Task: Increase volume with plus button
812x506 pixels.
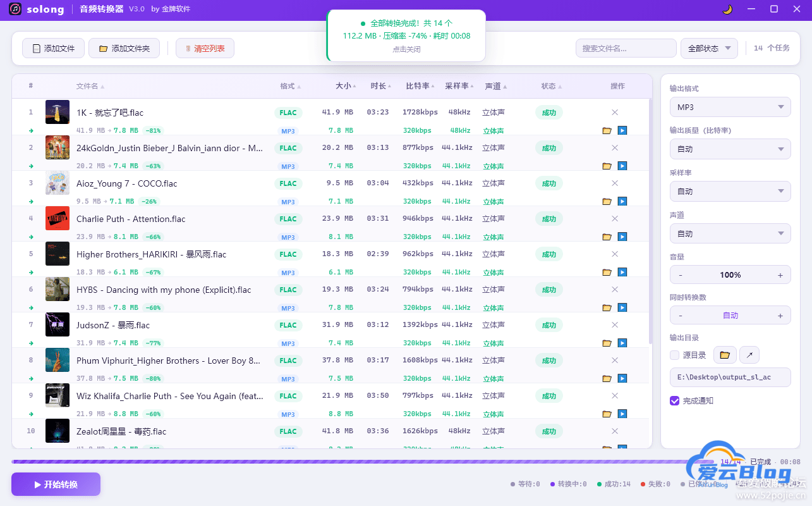Action: (x=780, y=275)
